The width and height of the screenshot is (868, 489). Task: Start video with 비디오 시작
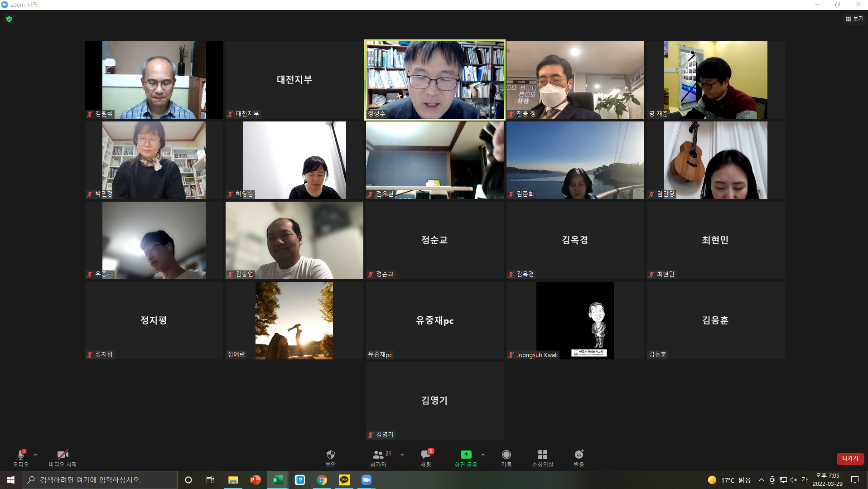point(63,458)
